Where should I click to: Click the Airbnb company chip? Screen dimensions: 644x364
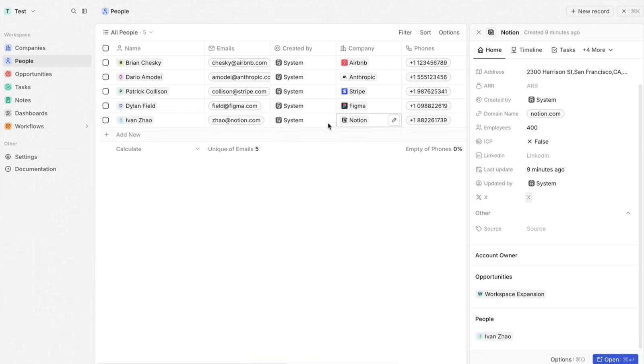click(354, 63)
